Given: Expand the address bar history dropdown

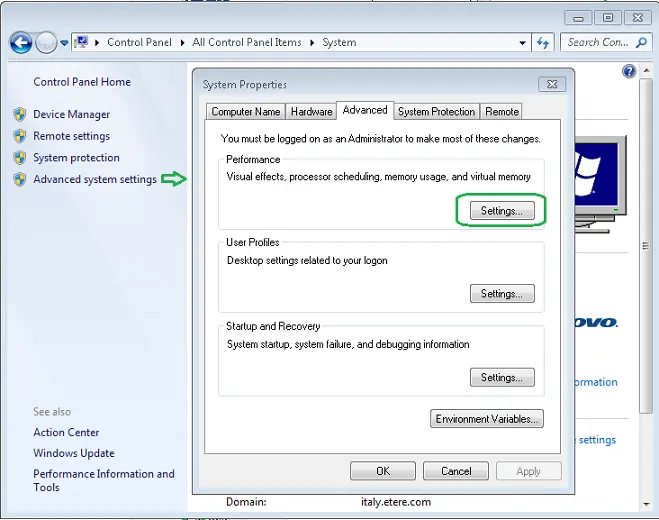Looking at the screenshot, I should (x=522, y=43).
